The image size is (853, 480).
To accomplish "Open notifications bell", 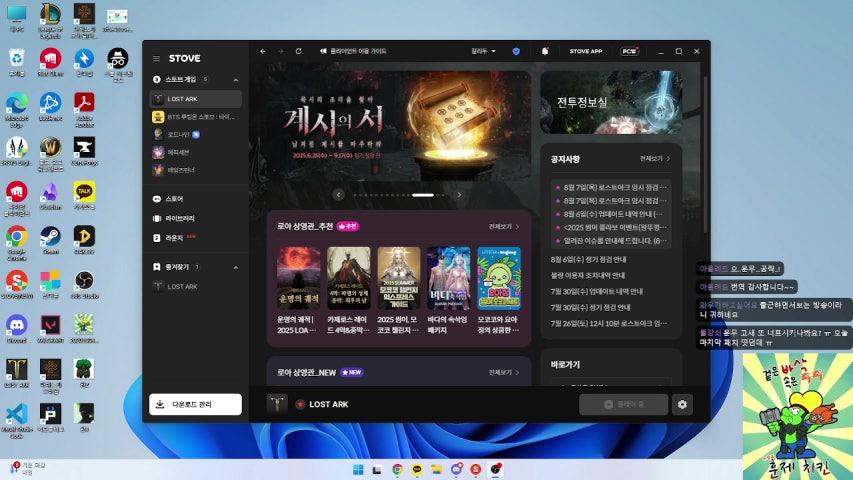I will (545, 51).
